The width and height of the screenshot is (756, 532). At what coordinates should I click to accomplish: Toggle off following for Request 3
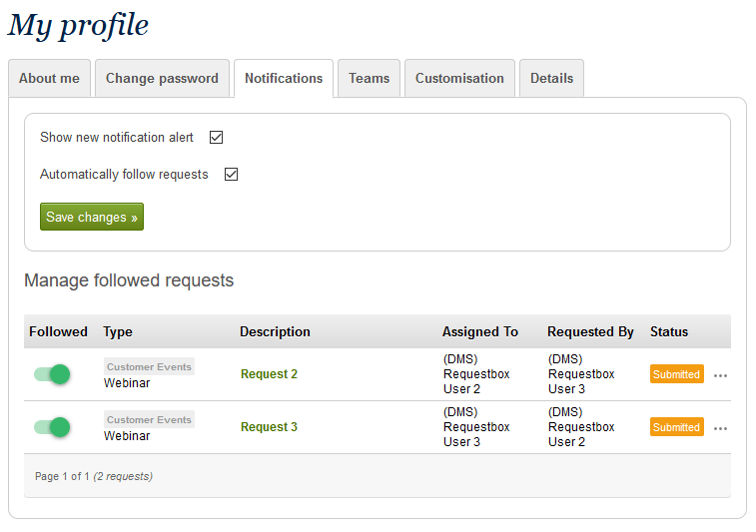click(52, 427)
